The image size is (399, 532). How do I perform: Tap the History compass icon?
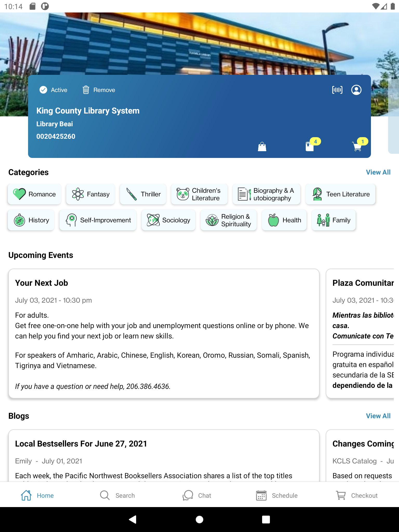19,220
